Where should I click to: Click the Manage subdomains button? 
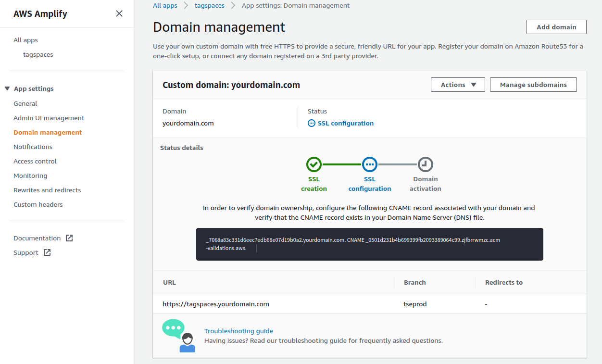pyautogui.click(x=533, y=84)
